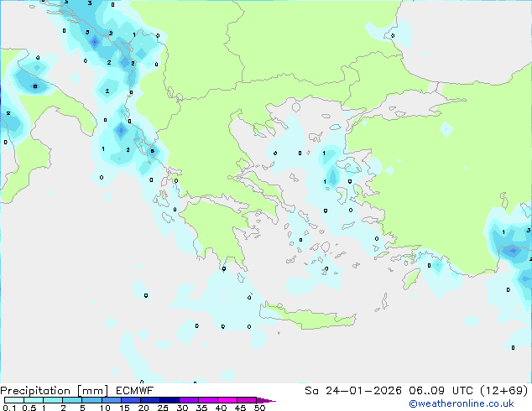The image size is (532, 411).
Task: Pick the legend swatch between 15 and 20
Action: 130,400
